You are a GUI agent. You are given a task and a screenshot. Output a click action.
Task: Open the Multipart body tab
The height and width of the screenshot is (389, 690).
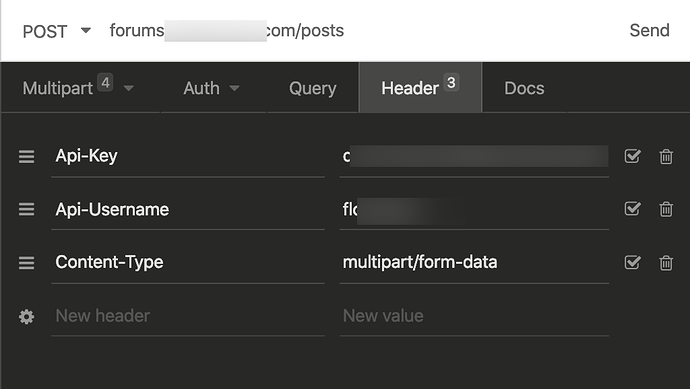coord(58,88)
